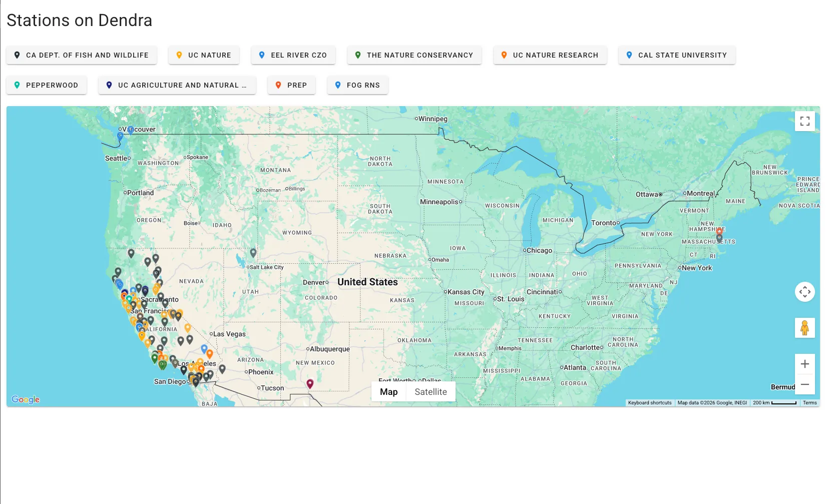This screenshot has height=504, width=826.
Task: Filter stations by UC Nature
Action: [204, 55]
